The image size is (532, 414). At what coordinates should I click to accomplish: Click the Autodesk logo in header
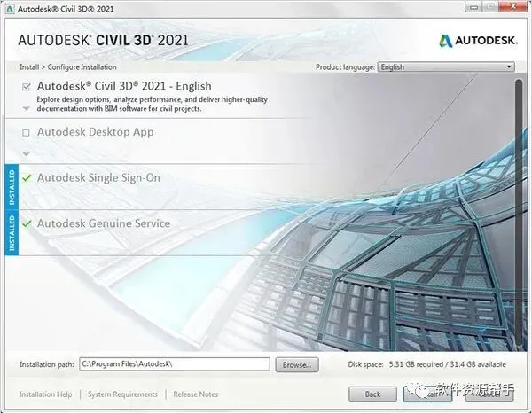[x=479, y=41]
